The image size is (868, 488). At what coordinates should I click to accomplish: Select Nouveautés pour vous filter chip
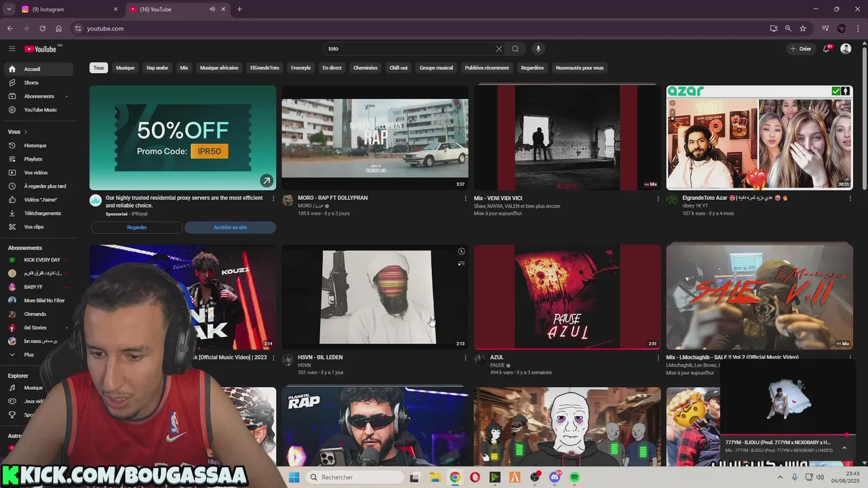pos(580,68)
